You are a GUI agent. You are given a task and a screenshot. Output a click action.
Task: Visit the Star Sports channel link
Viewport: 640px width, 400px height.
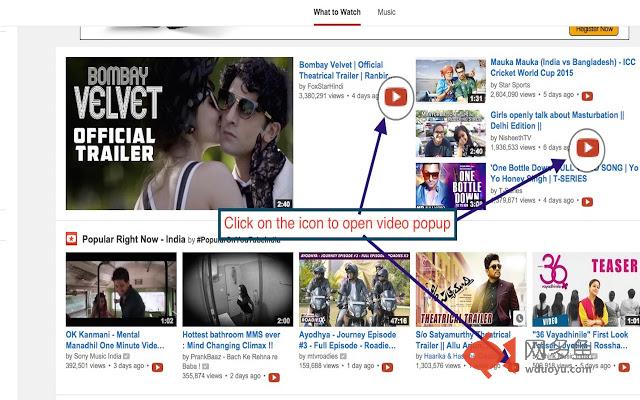click(514, 85)
